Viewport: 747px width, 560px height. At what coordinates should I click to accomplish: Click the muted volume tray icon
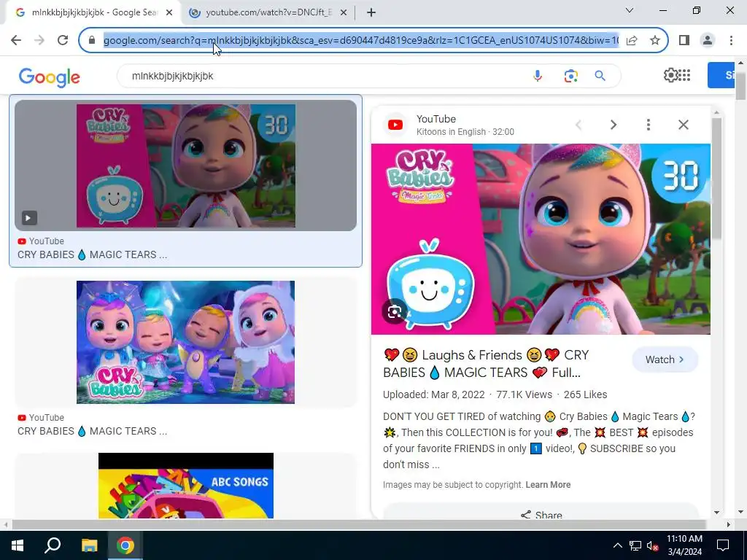pos(652,545)
